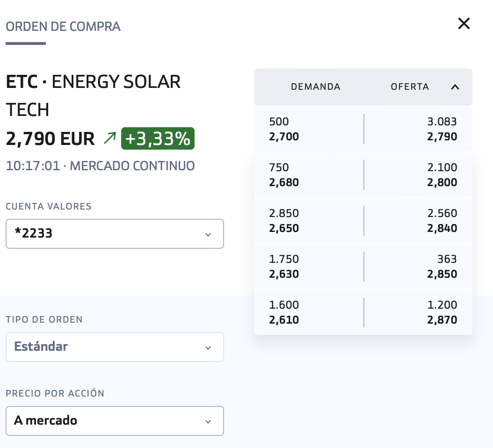Close the purchase order dialog
The height and width of the screenshot is (448, 493).
click(x=464, y=23)
